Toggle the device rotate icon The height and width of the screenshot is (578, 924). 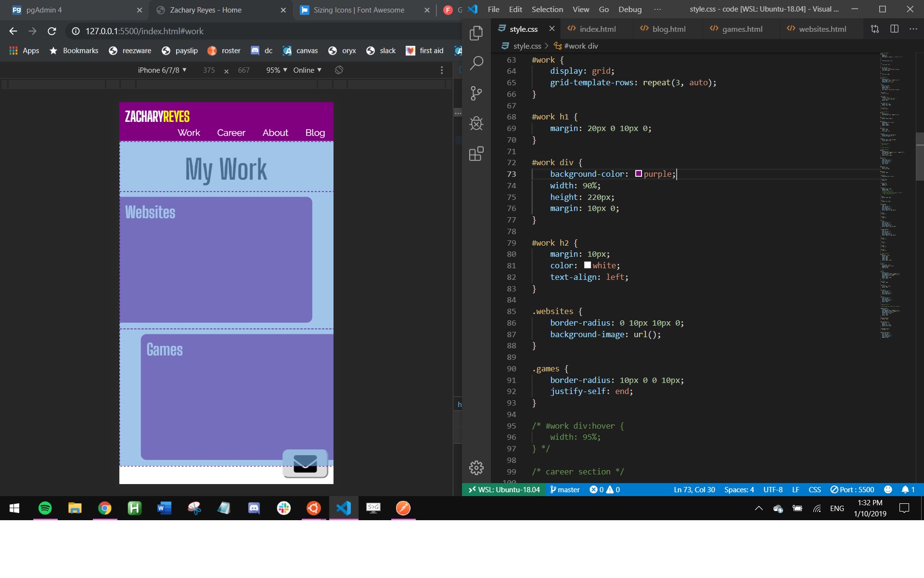pos(339,70)
